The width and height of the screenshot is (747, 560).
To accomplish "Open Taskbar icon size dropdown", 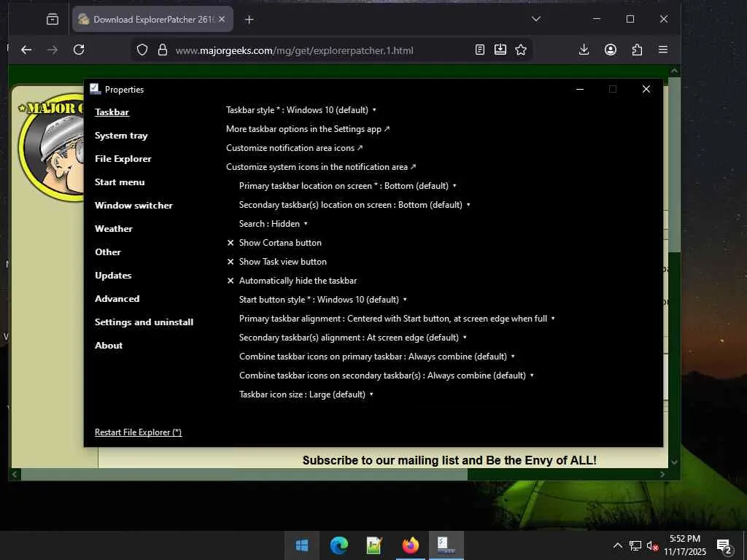I will (x=306, y=394).
